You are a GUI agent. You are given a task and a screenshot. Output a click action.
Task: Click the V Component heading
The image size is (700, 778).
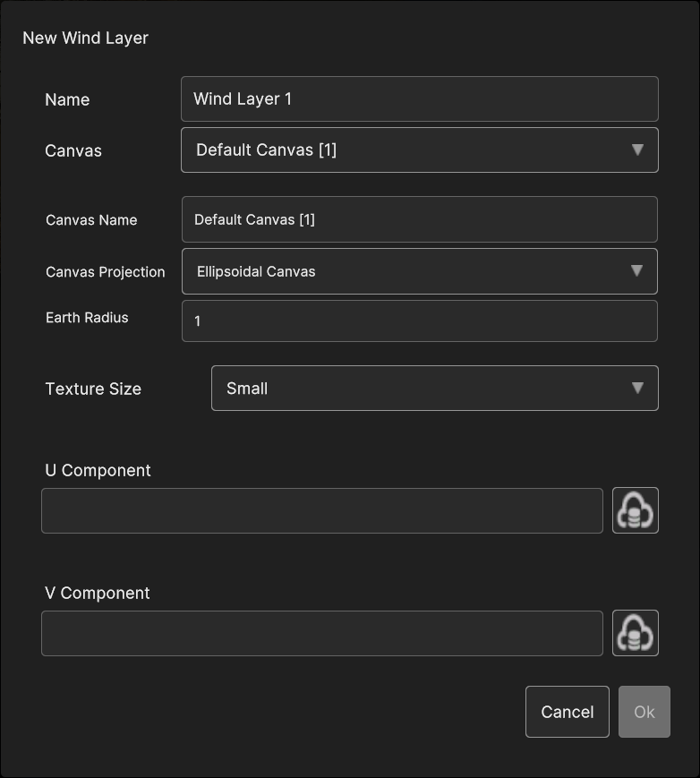[98, 593]
